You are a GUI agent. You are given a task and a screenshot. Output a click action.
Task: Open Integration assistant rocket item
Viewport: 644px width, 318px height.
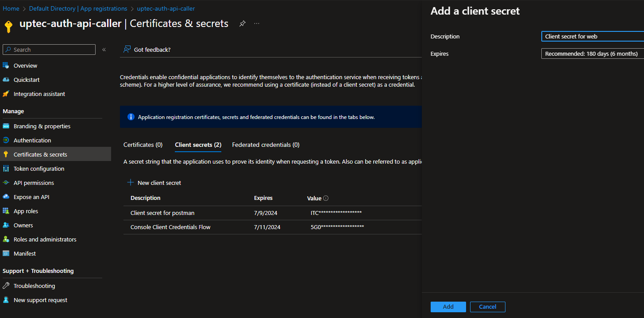point(6,94)
